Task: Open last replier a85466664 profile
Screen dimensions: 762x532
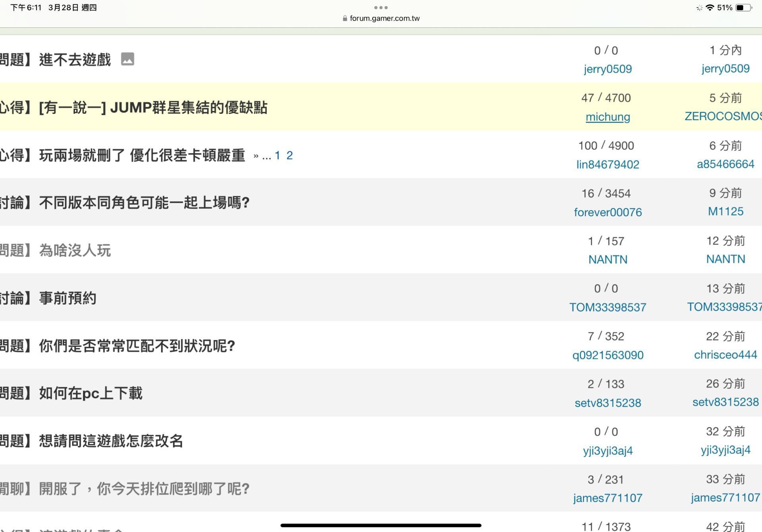Action: [x=725, y=164]
